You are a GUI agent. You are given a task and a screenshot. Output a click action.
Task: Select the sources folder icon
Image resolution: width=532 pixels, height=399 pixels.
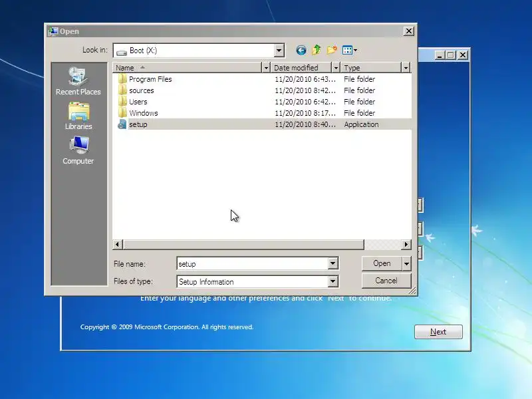pos(122,90)
